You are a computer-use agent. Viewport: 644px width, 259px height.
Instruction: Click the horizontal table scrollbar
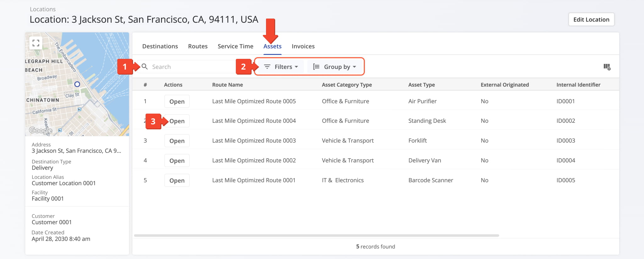pyautogui.click(x=316, y=235)
